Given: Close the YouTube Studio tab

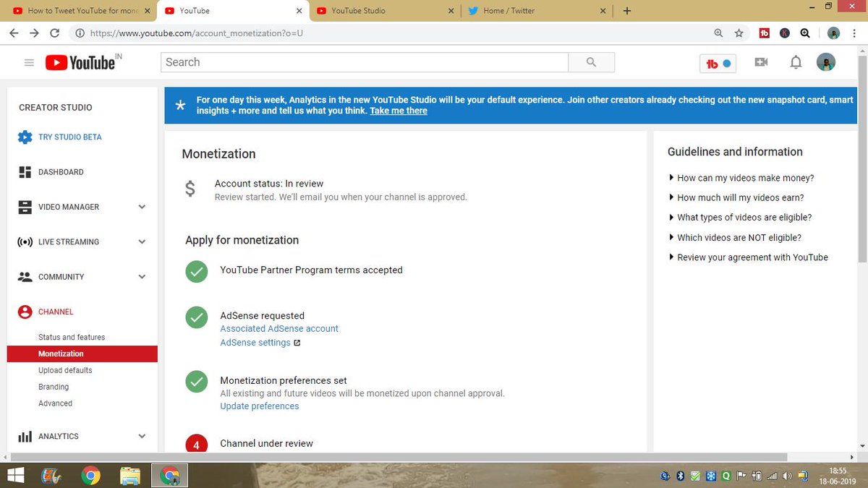Looking at the screenshot, I should click(451, 11).
